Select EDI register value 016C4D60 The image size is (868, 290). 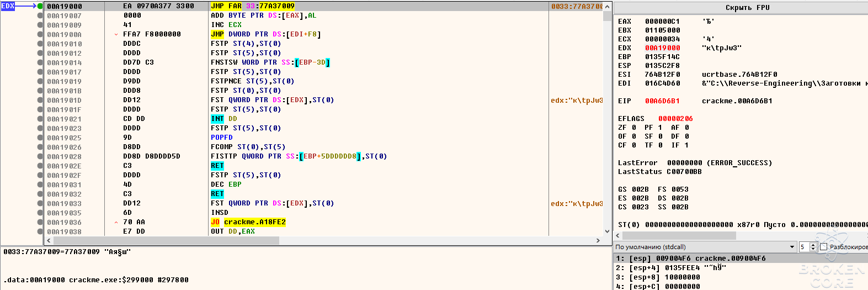(663, 83)
